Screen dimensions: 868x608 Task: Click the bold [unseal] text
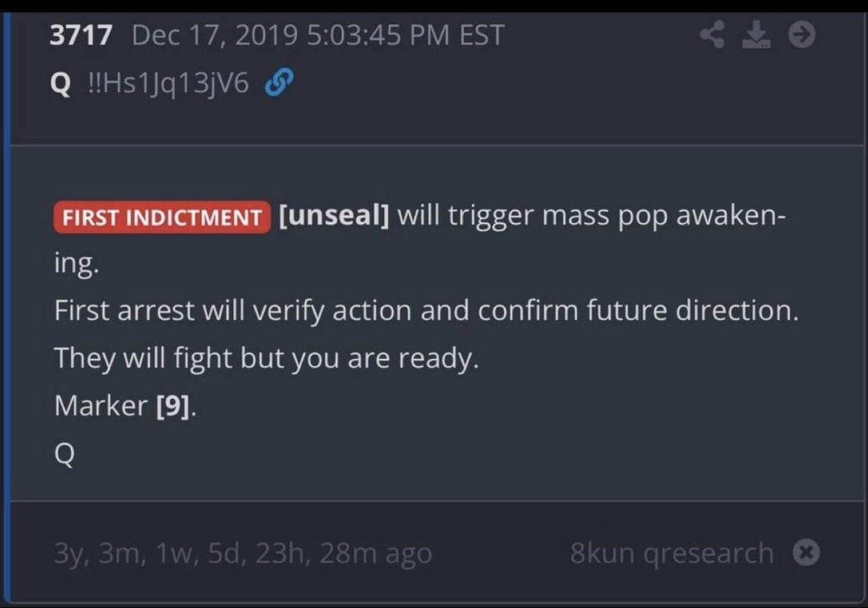334,217
